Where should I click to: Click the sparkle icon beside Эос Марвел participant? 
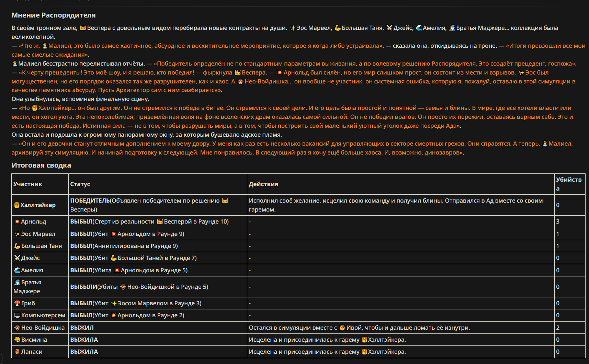pyautogui.click(x=17, y=234)
